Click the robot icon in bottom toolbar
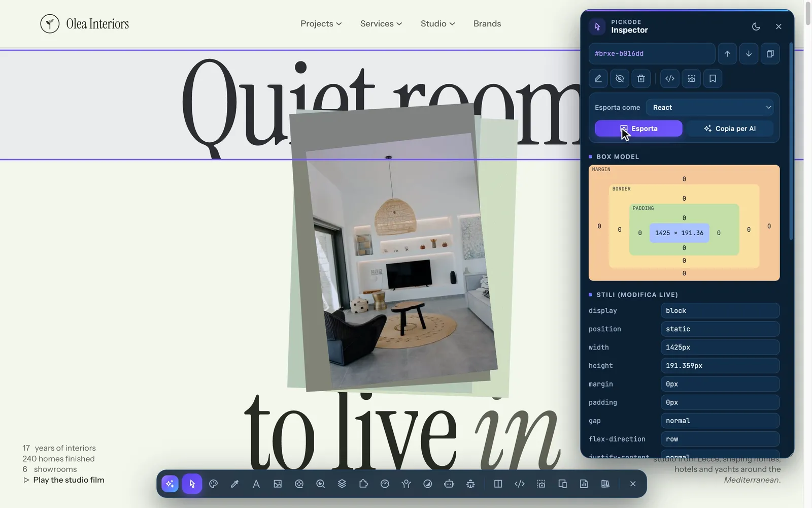Screen dimensions: 812x508 [x=449, y=484]
